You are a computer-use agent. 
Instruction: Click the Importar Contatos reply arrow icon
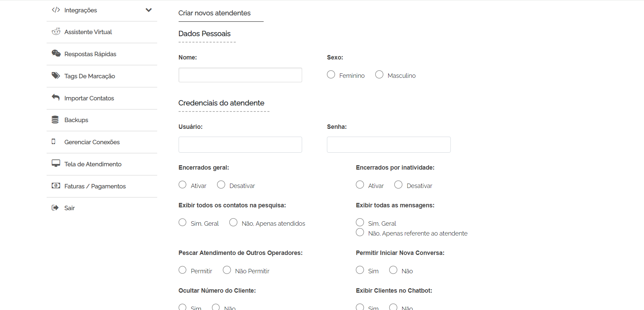[x=55, y=97]
